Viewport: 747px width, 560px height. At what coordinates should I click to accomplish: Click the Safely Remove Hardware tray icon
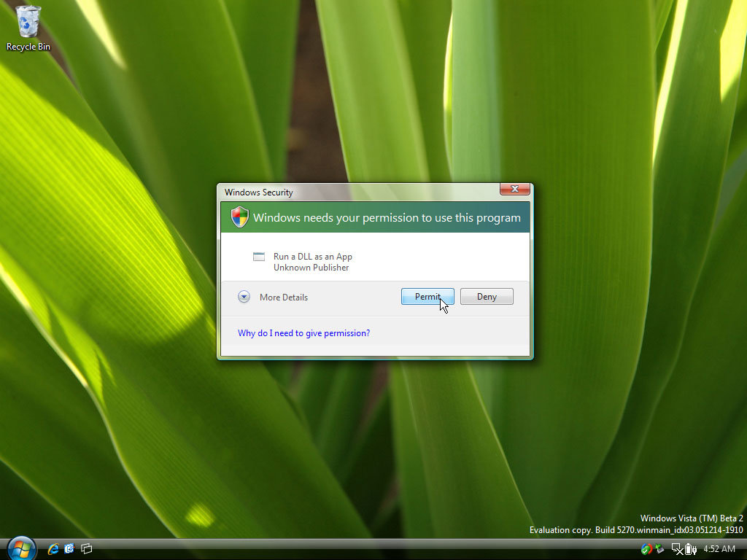pos(659,549)
